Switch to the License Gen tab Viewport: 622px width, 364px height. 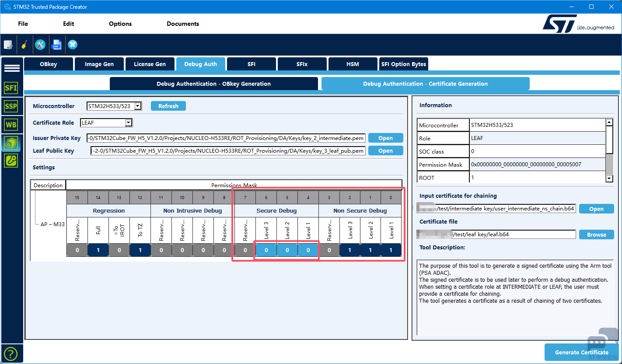coord(150,64)
